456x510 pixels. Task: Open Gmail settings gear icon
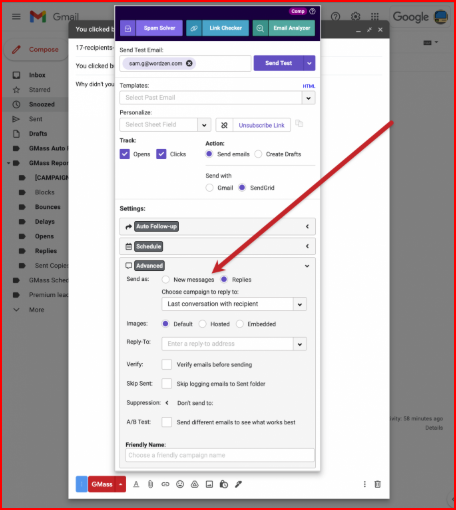click(x=355, y=16)
